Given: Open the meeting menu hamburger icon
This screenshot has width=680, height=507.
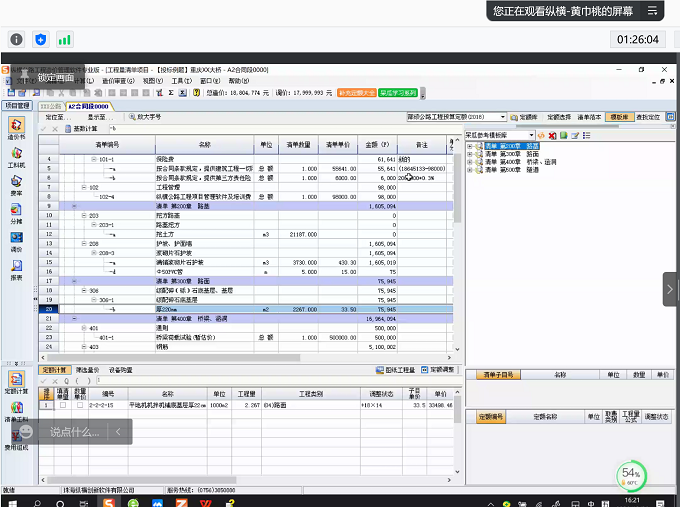Looking at the screenshot, I should click(x=652, y=11).
